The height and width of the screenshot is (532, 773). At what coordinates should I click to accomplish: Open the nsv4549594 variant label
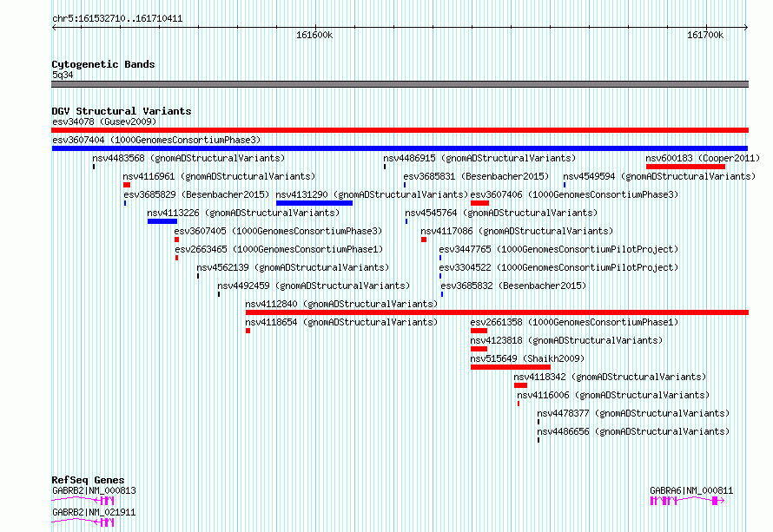(x=659, y=176)
